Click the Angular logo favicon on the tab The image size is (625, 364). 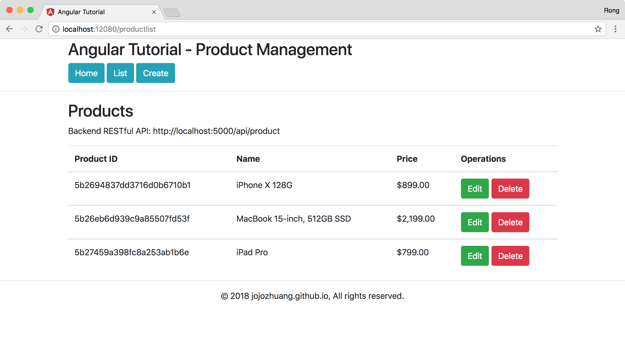click(50, 12)
